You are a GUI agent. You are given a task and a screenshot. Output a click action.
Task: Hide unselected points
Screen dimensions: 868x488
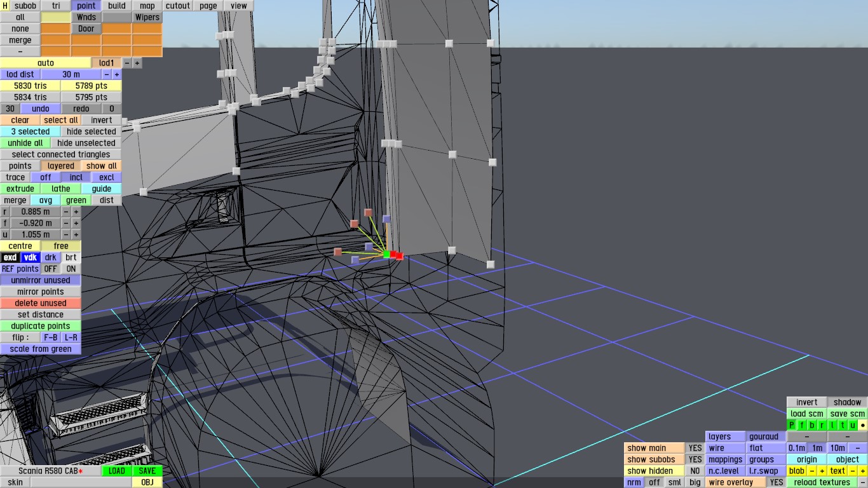point(86,143)
